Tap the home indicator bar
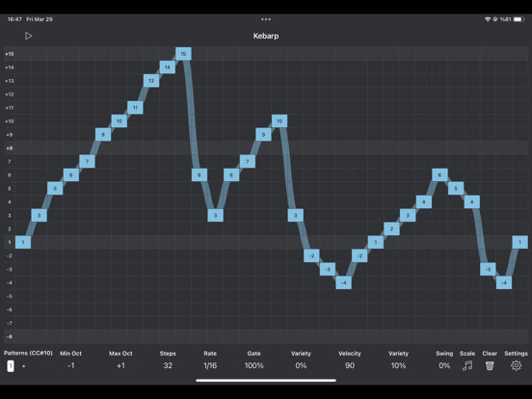The height and width of the screenshot is (399, 532). pos(266,381)
